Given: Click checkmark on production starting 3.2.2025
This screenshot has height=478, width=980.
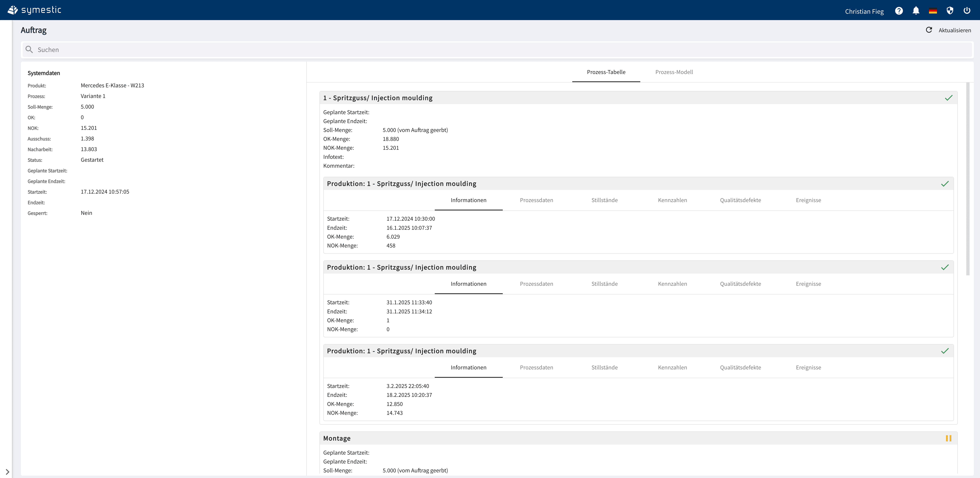Looking at the screenshot, I should click(945, 351).
